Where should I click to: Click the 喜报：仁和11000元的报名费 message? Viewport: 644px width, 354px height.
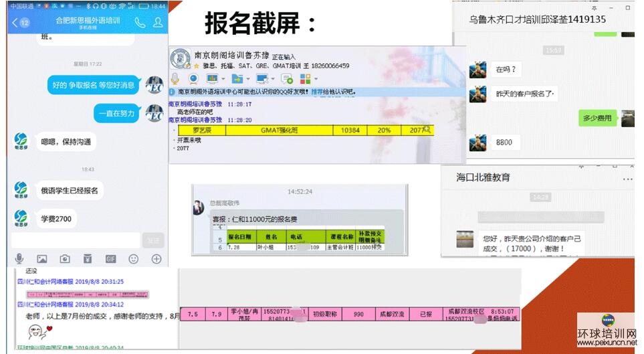[255, 219]
